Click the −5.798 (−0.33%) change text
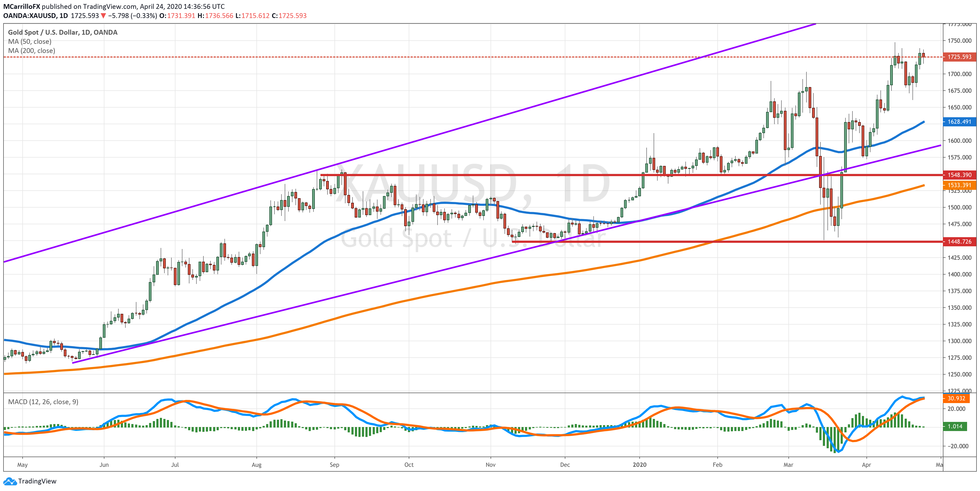 click(132, 16)
